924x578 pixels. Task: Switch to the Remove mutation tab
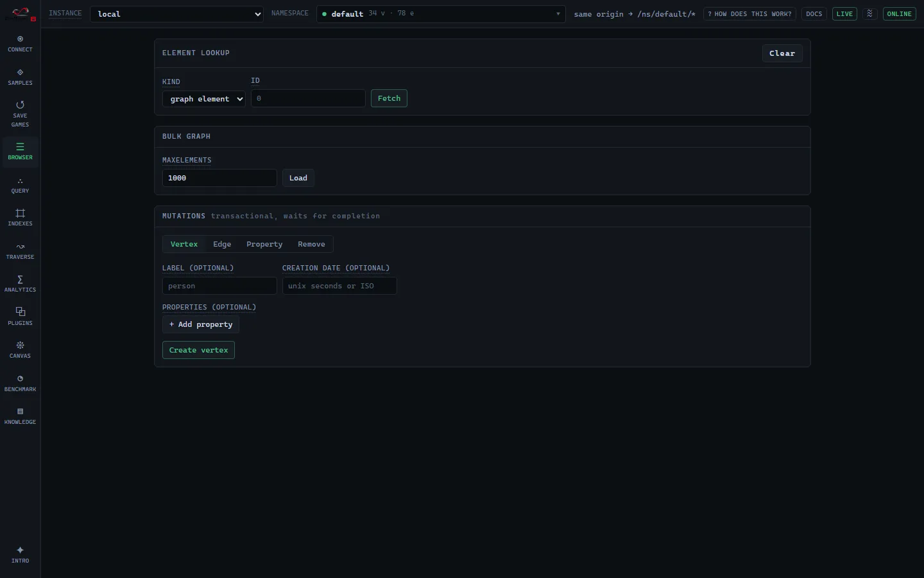[311, 244]
